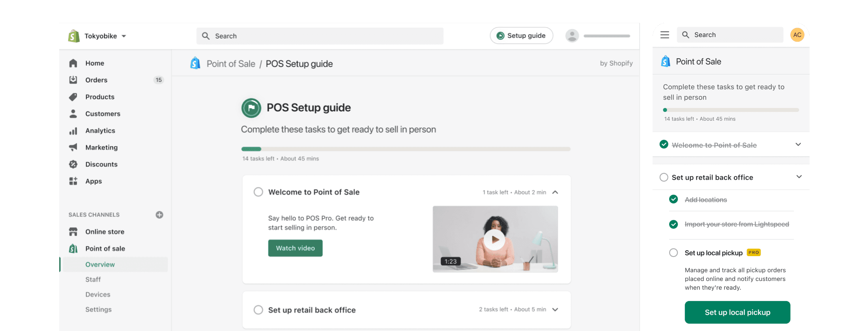Open Customers in the sidebar
This screenshot has height=331, width=868.
point(103,114)
